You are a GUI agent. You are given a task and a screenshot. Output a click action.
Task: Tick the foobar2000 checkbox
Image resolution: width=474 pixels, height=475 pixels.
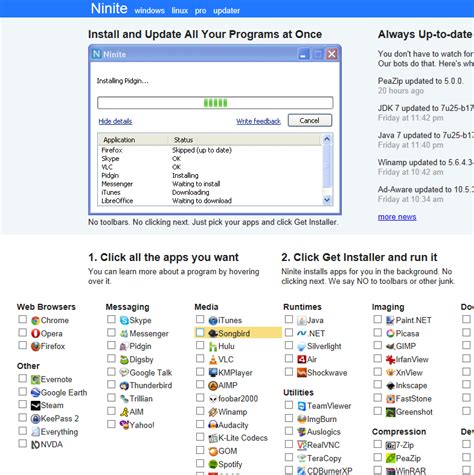coord(200,398)
